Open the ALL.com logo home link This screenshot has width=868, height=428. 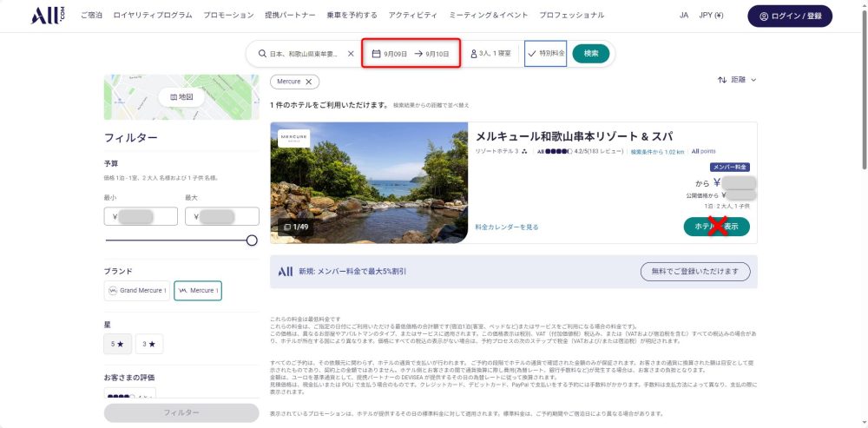tap(48, 16)
